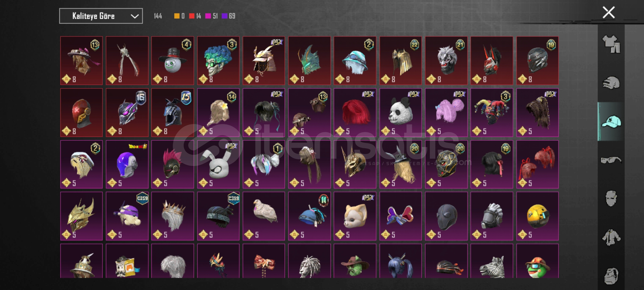Select the white bunny mask item
The width and height of the screenshot is (644, 290).
pos(218,164)
